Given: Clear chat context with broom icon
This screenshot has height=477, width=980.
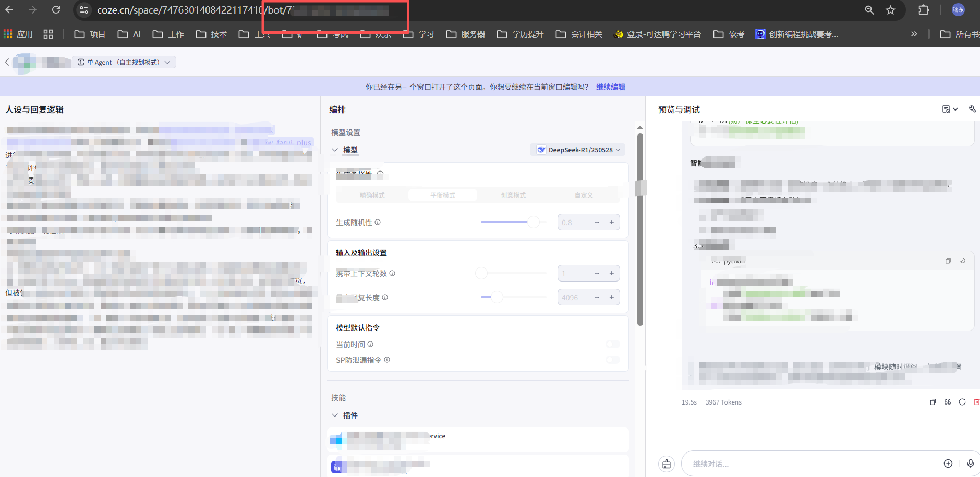Looking at the screenshot, I should click(667, 464).
